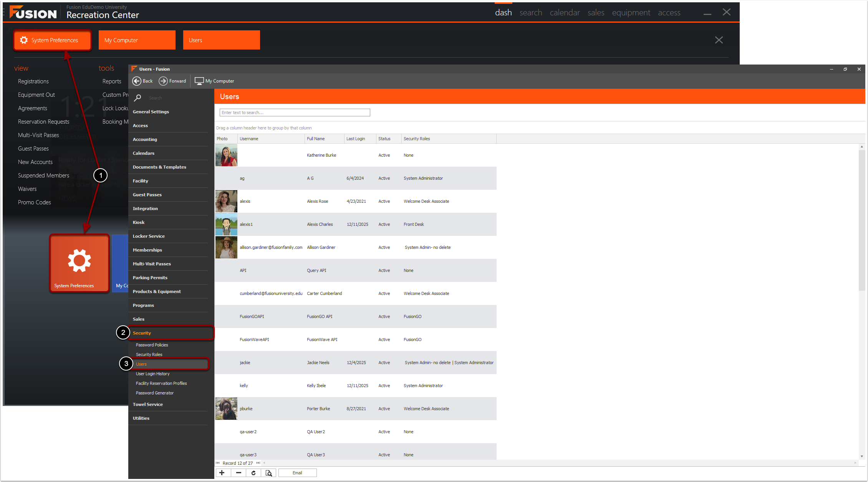Expand the Utilities settings category
Image resolution: width=868 pixels, height=482 pixels.
[141, 418]
